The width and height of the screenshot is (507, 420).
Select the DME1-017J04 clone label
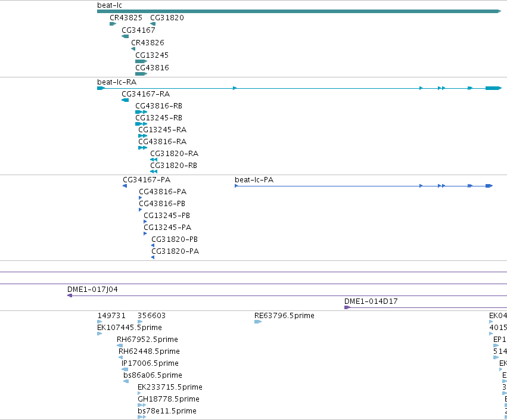[92, 290]
